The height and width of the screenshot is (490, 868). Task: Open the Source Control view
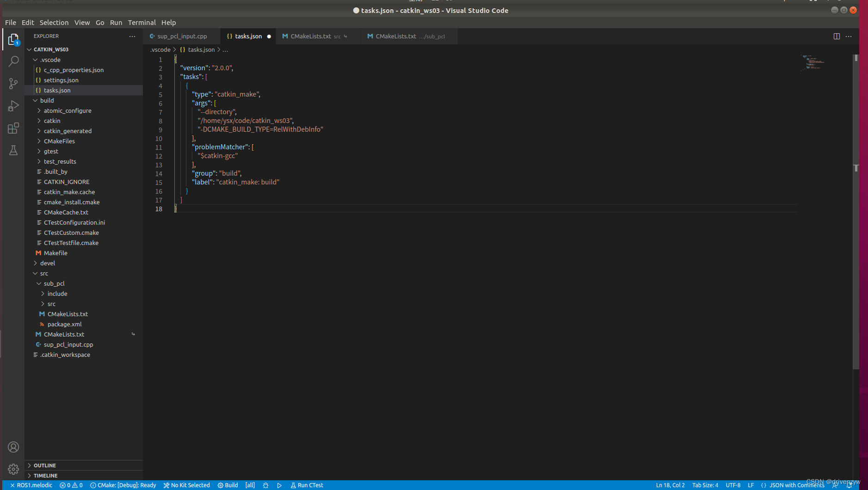click(13, 83)
